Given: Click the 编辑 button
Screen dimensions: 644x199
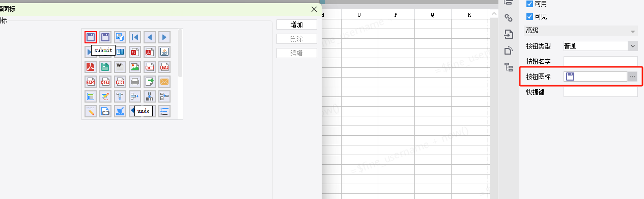Looking at the screenshot, I should pyautogui.click(x=297, y=53).
